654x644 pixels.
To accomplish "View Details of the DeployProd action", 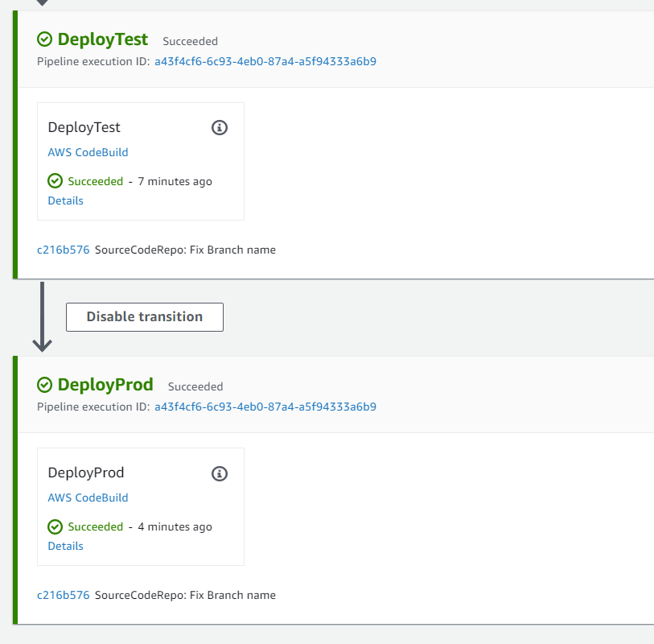I will [x=65, y=546].
